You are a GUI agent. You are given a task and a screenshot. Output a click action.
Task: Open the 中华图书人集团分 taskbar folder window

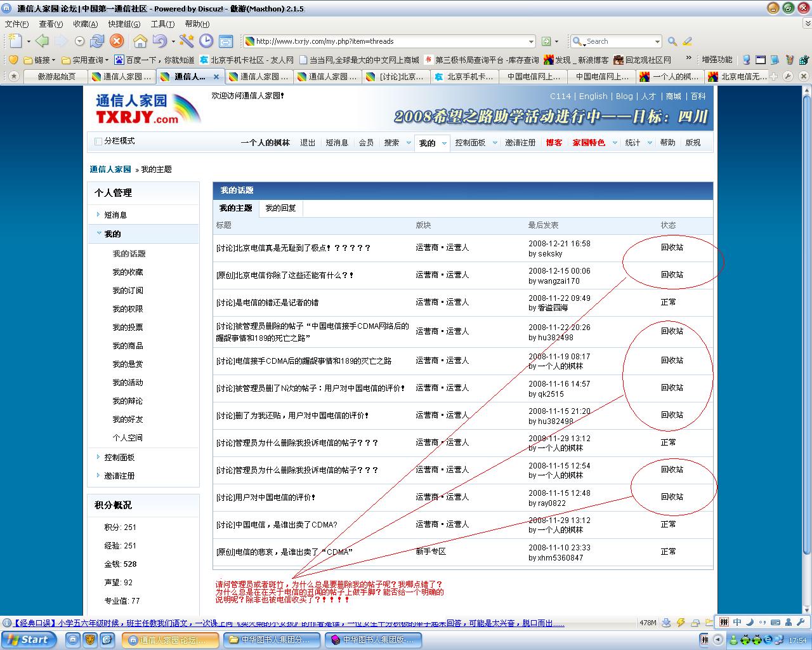click(x=272, y=640)
